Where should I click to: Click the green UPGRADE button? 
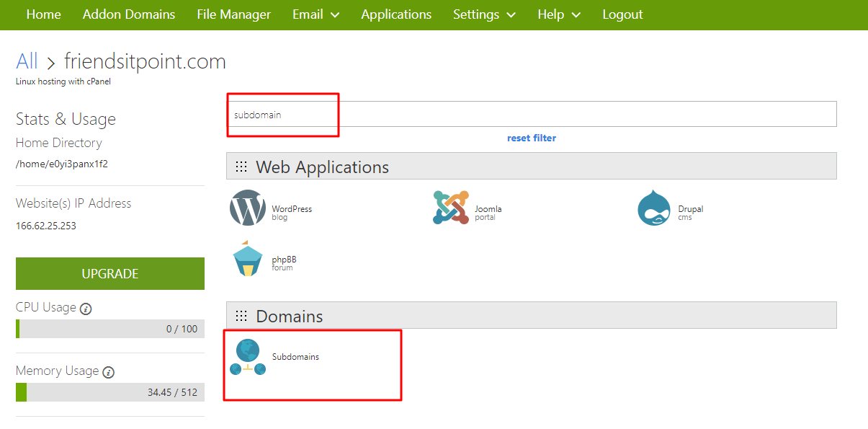coord(110,274)
